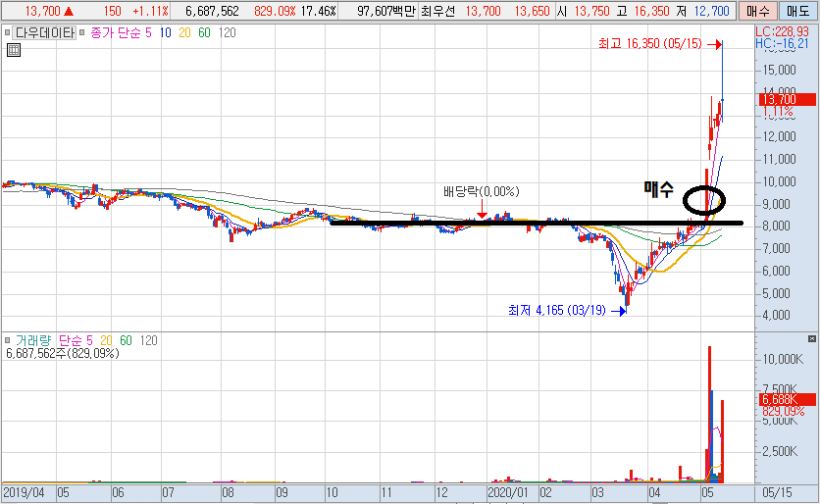
Task: Click the 15,000 price axis label
Action: (779, 70)
